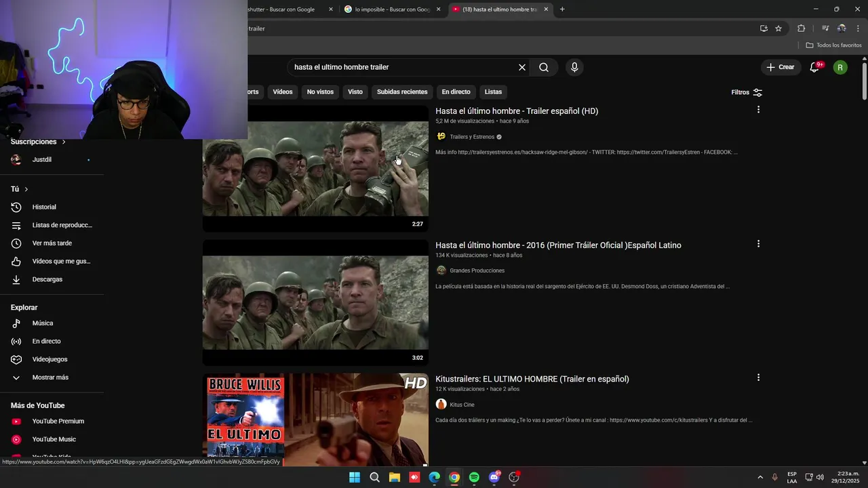Play the Bruce Willis El Ultimo thumbnail

click(x=315, y=420)
